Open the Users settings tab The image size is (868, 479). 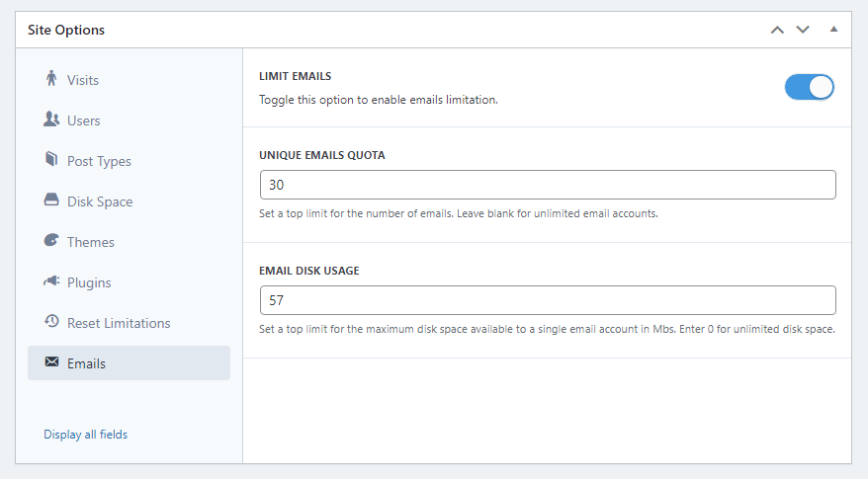point(129,120)
